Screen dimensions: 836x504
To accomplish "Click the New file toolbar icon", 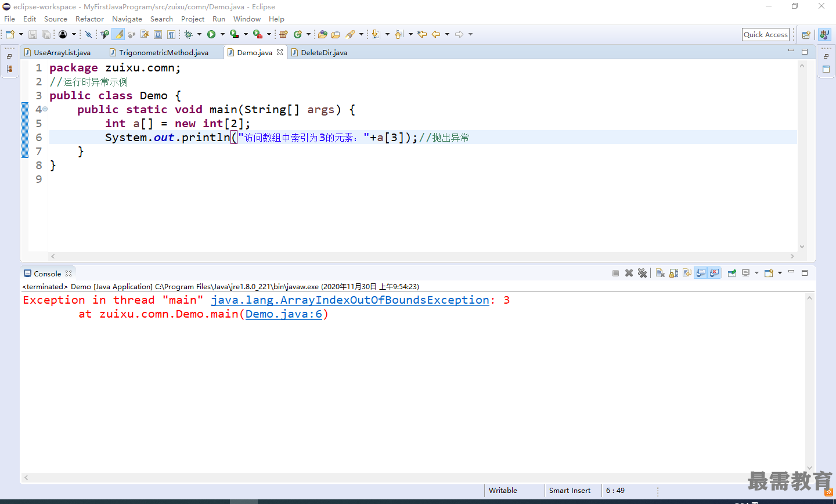I will 10,34.
